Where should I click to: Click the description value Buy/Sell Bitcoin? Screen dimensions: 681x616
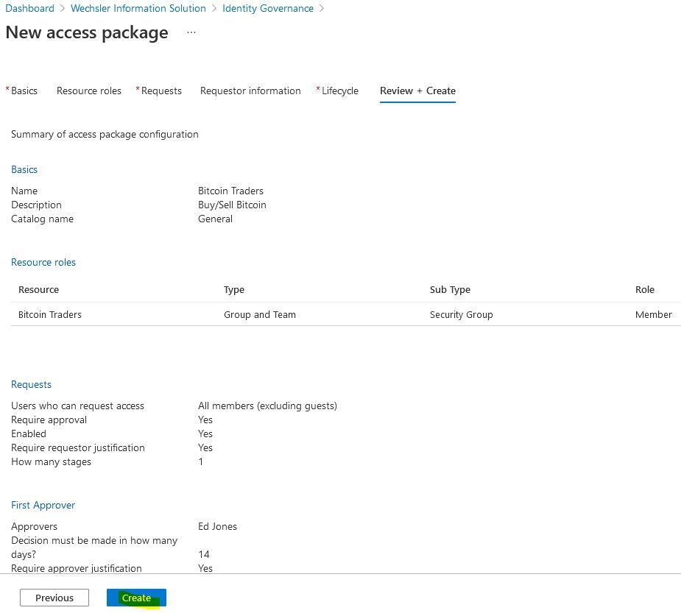232,205
